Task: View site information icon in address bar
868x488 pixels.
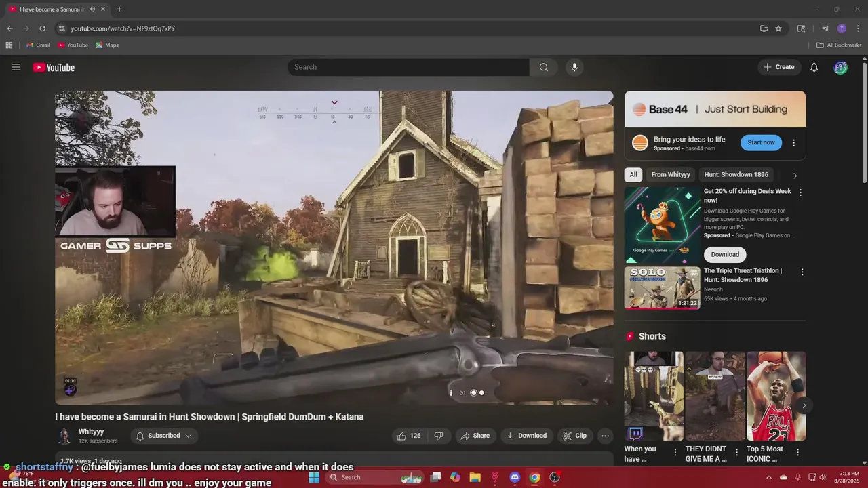Action: [62, 28]
